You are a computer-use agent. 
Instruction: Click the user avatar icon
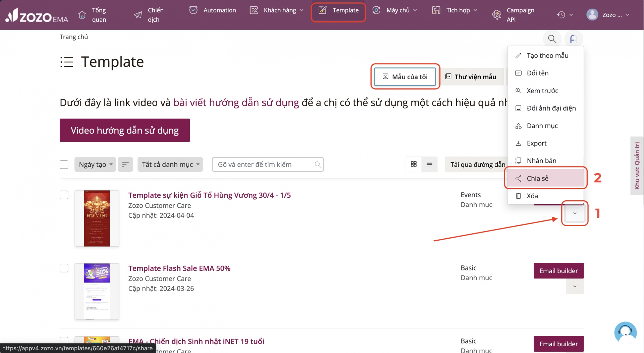(x=592, y=15)
